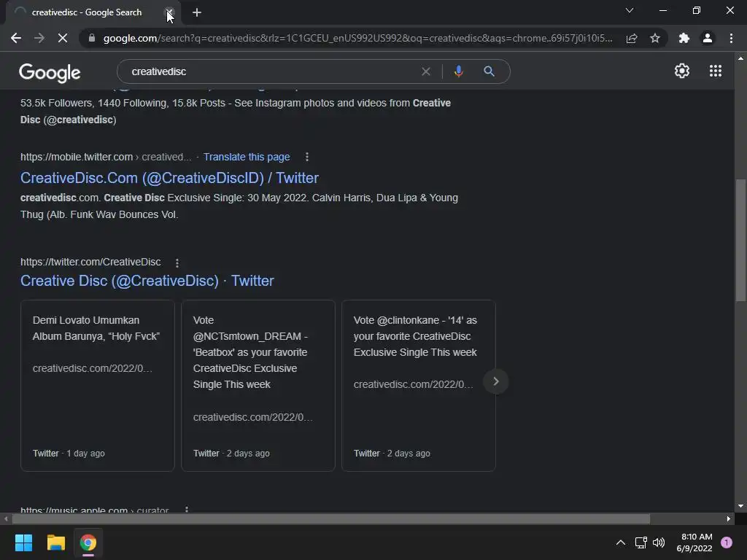Open the Windows Start menu

23,542
